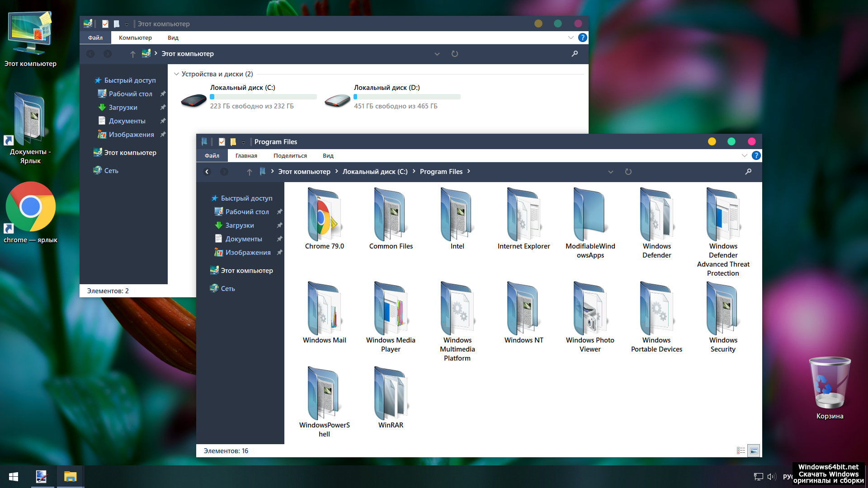Open File Explorer from the taskbar
This screenshot has height=488, width=868.
[x=70, y=477]
